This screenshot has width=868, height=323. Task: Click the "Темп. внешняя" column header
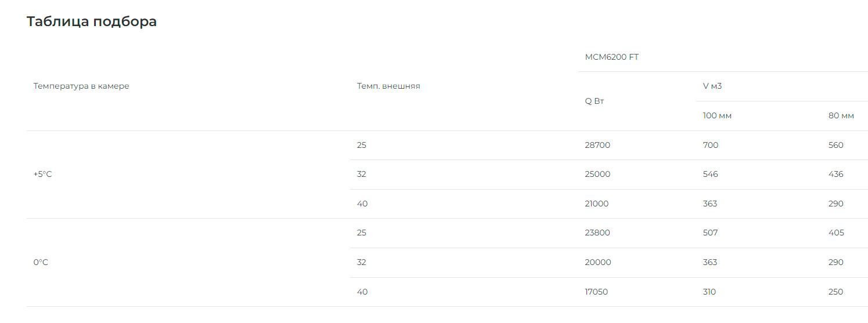388,86
